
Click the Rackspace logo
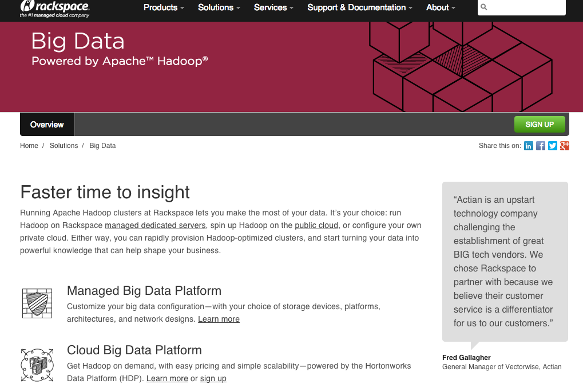click(54, 8)
